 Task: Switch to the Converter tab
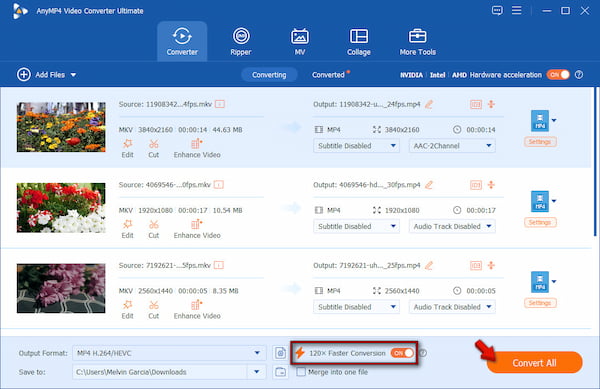click(x=182, y=41)
